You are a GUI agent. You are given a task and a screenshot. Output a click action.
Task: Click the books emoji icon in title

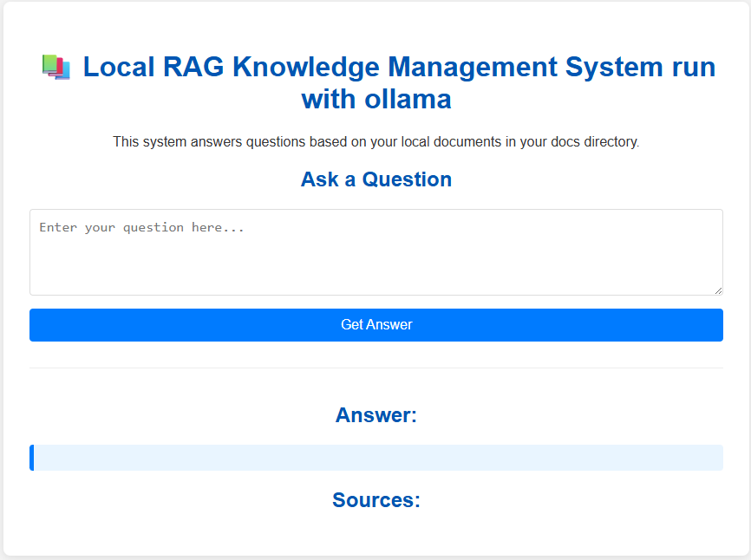(56, 67)
